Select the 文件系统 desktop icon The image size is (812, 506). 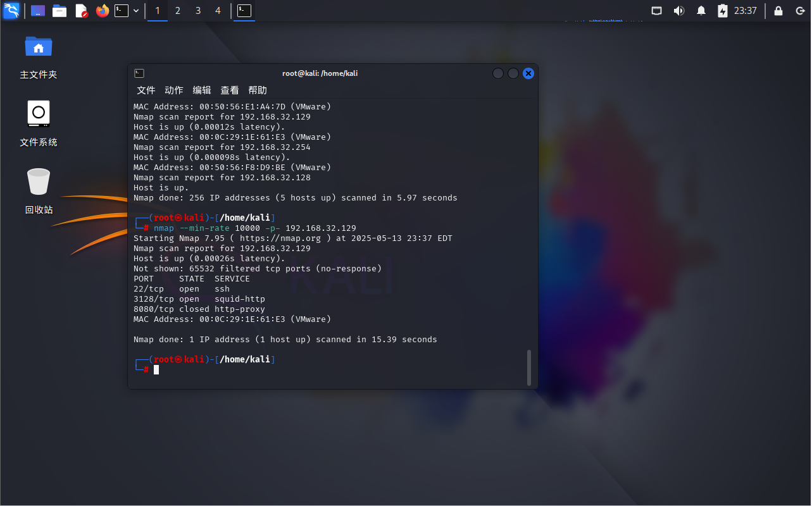point(39,124)
